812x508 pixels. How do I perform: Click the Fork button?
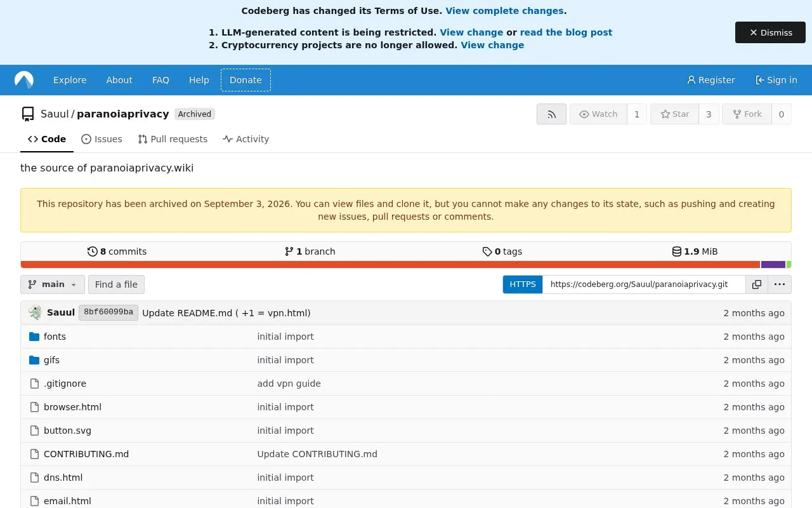point(747,114)
